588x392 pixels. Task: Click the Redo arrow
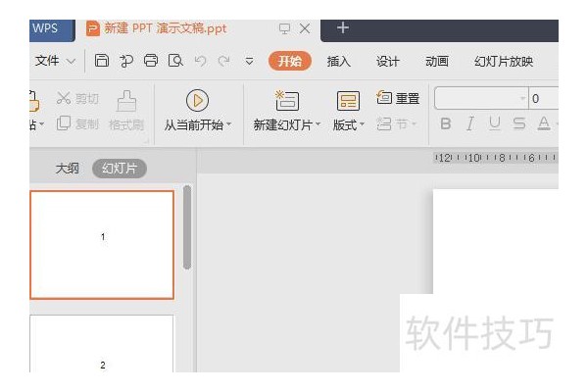pos(224,61)
